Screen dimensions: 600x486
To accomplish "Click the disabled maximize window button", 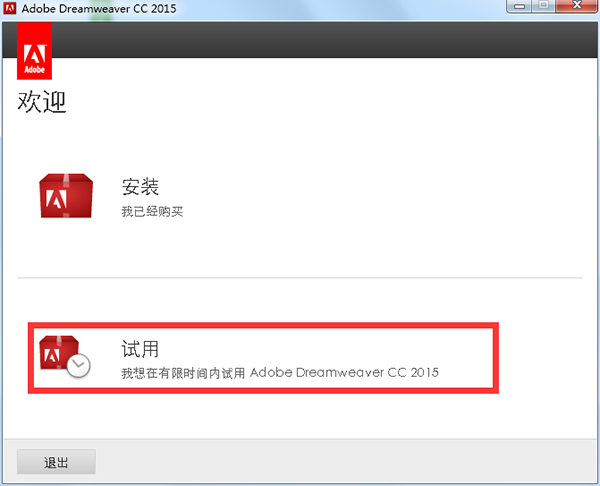I will pos(543,6).
